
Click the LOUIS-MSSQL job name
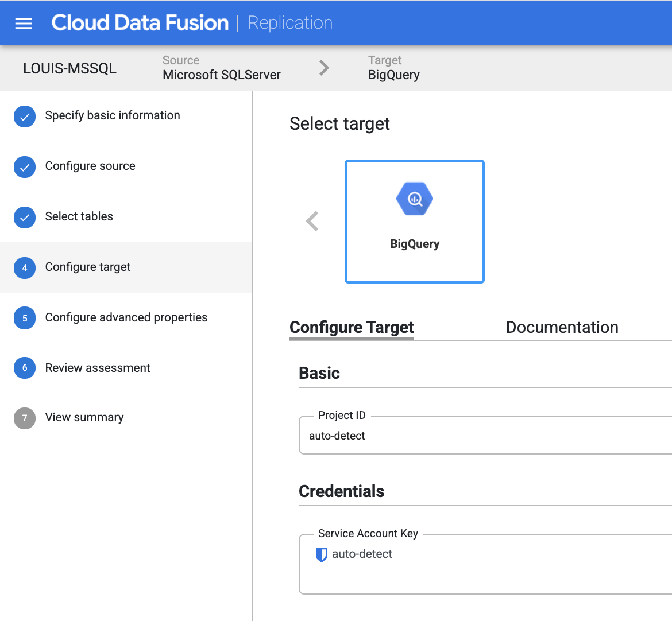click(x=70, y=68)
